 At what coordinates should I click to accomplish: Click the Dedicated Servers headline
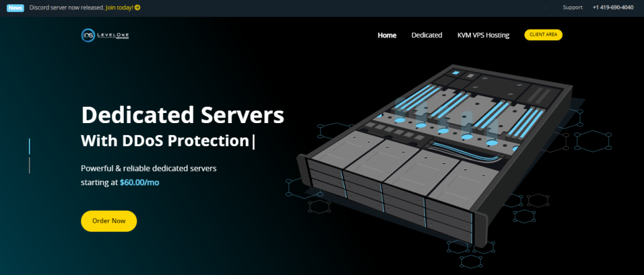(183, 115)
